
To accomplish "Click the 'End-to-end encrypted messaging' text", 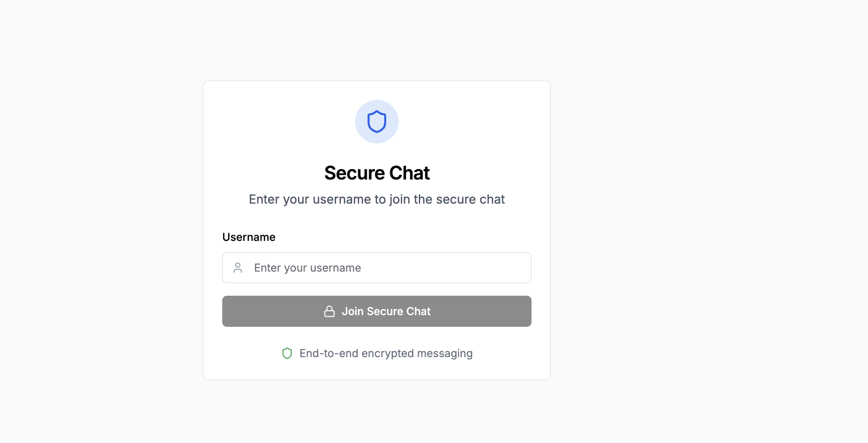I will pos(385,353).
